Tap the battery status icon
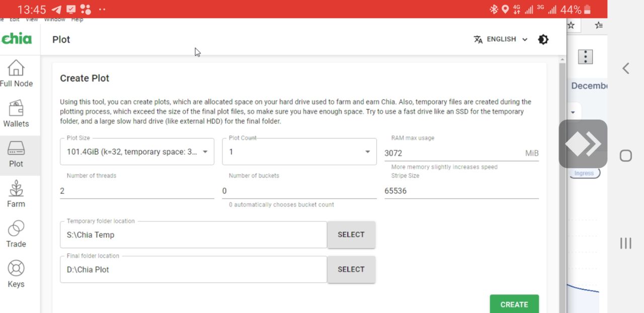This screenshot has height=313, width=644. (x=587, y=10)
